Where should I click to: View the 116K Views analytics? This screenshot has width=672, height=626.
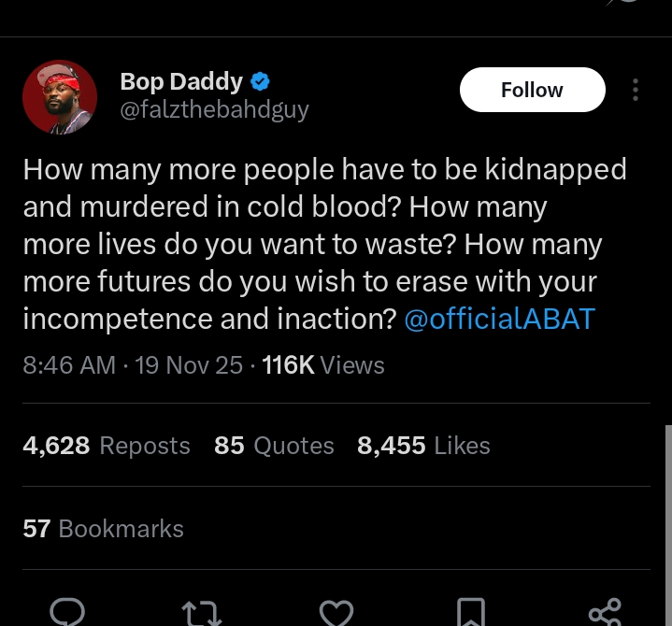tap(323, 365)
